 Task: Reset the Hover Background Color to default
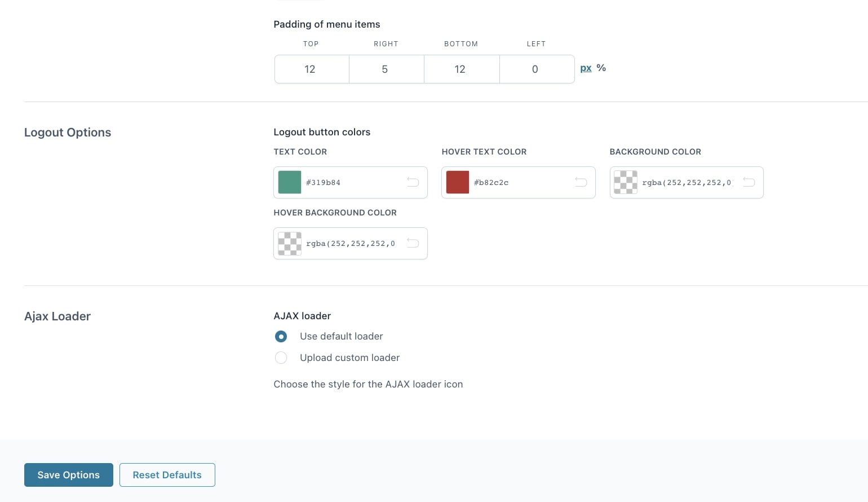click(413, 243)
